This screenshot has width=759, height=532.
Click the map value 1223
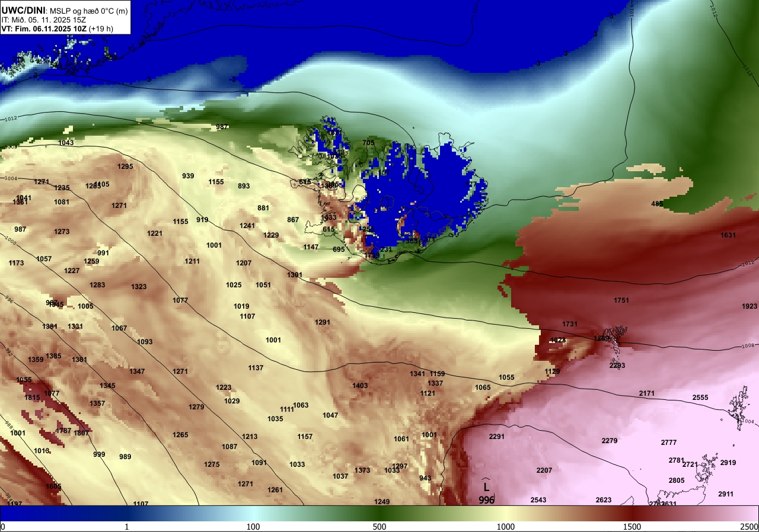coord(224,387)
